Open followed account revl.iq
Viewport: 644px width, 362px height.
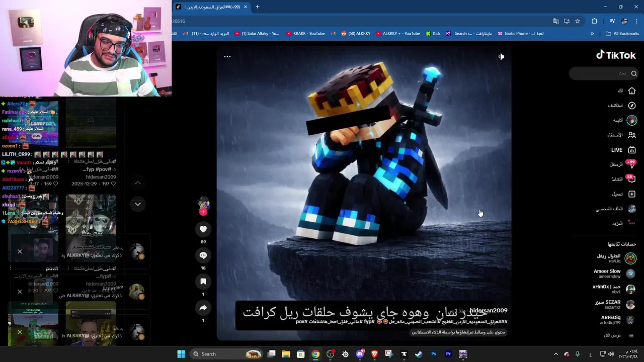[616, 258]
